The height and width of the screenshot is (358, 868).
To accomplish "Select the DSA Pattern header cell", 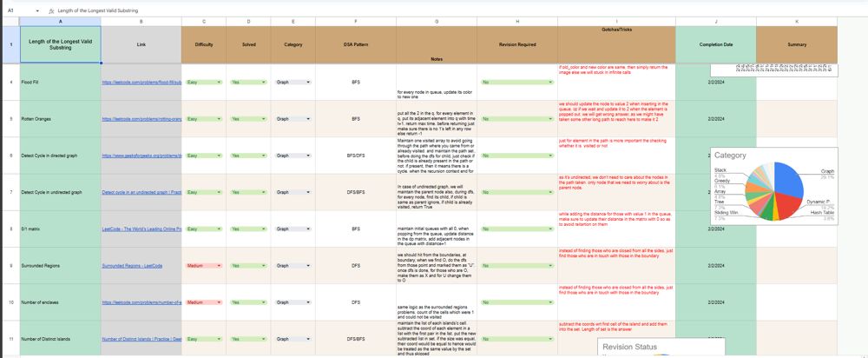I will [355, 43].
